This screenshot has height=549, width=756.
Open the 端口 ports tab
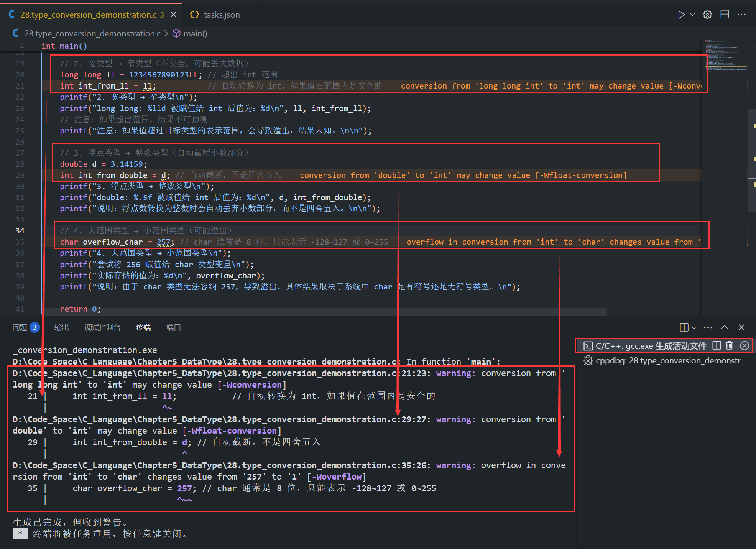click(x=173, y=327)
